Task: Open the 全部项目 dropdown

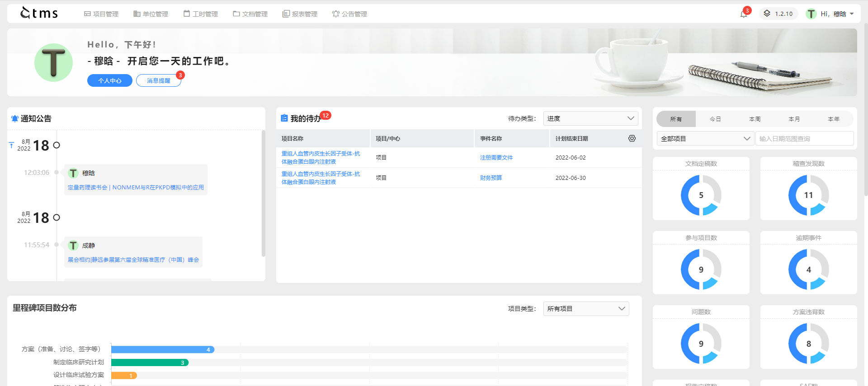Action: (x=705, y=138)
